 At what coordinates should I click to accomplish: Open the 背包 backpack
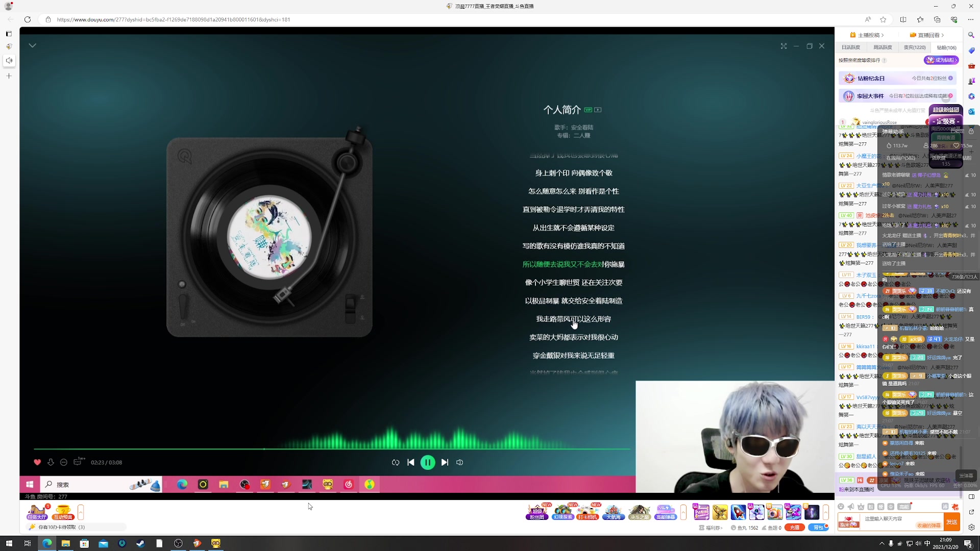coord(818,528)
